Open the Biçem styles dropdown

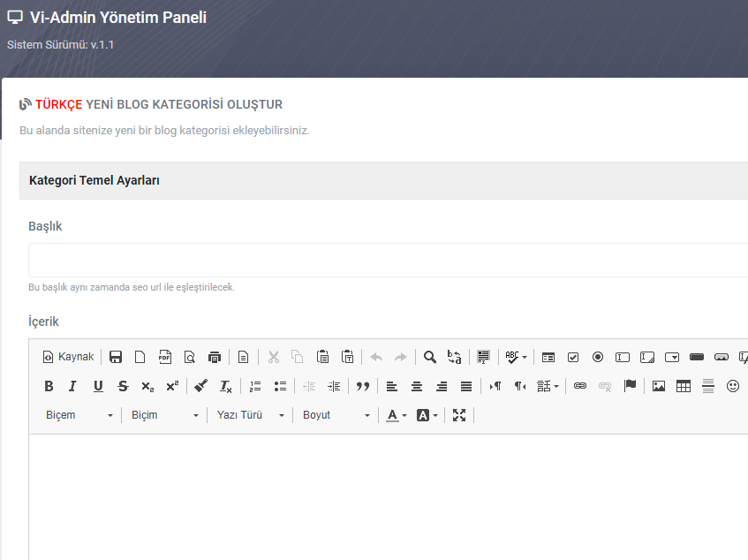79,415
